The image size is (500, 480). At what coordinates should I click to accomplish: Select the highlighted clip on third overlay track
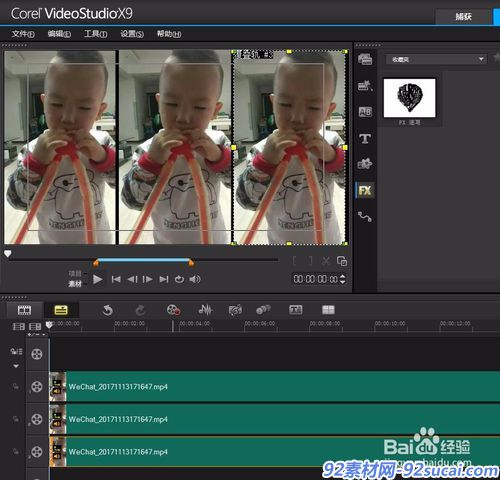[x=274, y=452]
